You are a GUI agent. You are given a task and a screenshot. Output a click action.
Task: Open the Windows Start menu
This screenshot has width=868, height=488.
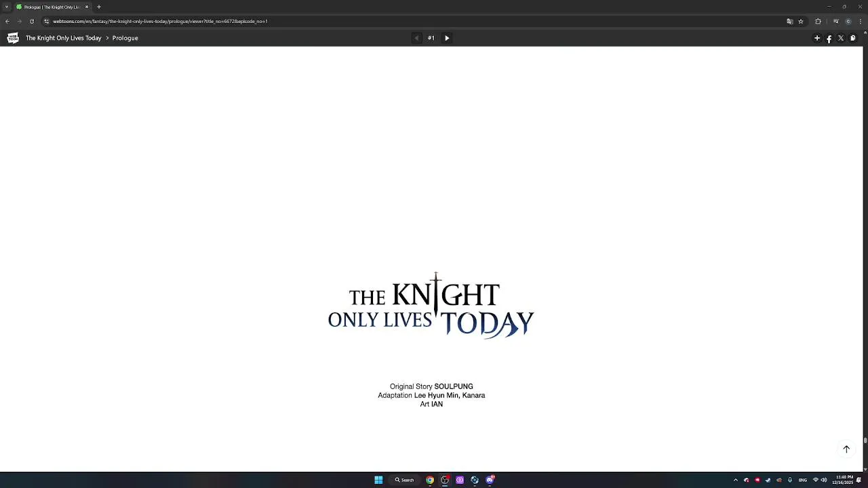[x=378, y=480]
